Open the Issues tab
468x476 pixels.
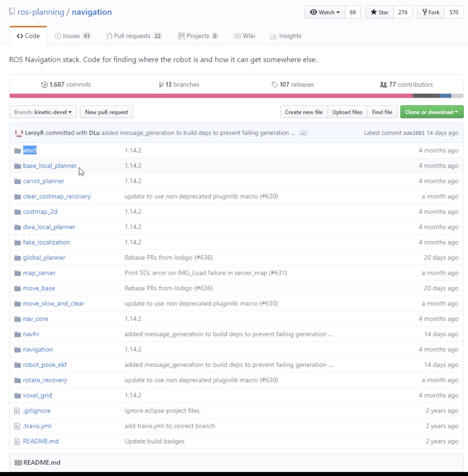click(x=73, y=36)
